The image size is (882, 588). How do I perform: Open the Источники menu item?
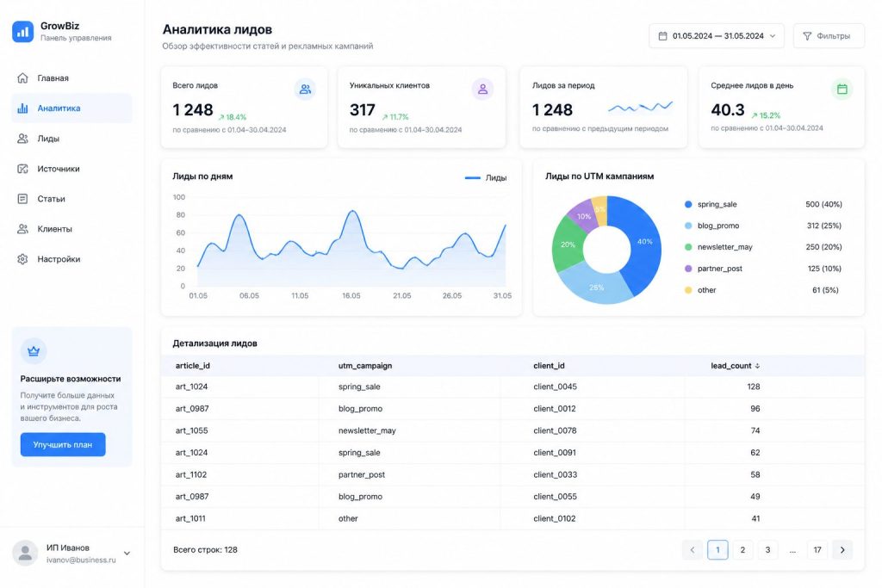coord(72,169)
